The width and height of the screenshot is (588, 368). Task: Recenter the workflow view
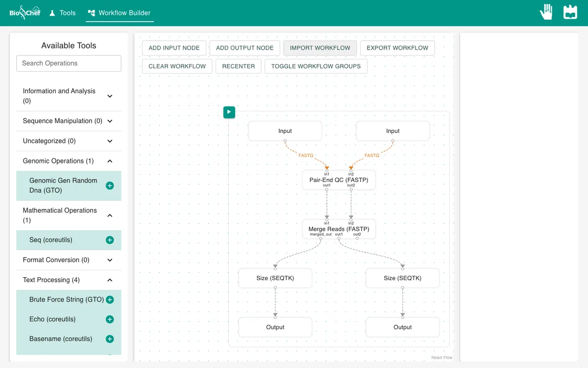pos(239,66)
